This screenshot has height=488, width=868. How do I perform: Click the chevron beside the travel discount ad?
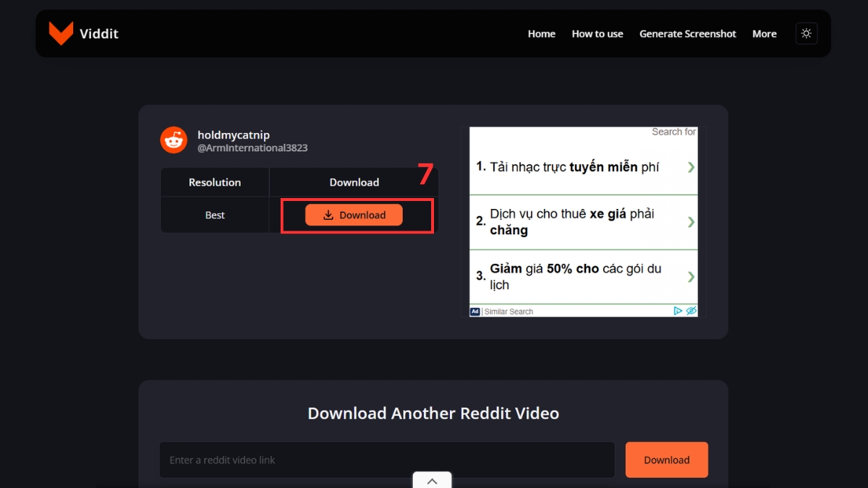pos(689,276)
